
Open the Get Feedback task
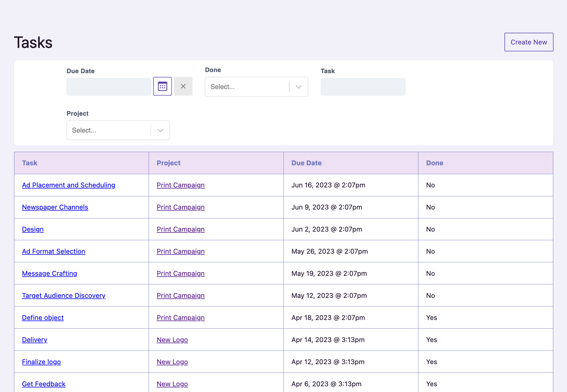[44, 384]
